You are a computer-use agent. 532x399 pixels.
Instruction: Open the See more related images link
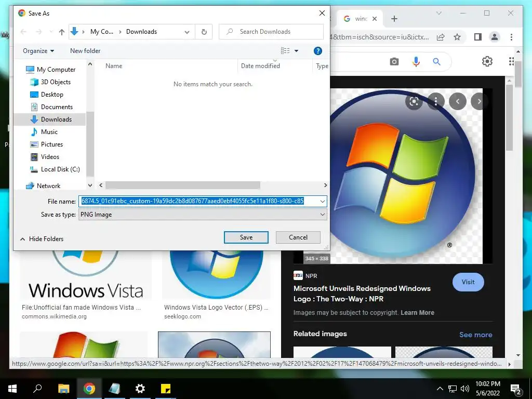click(x=475, y=335)
